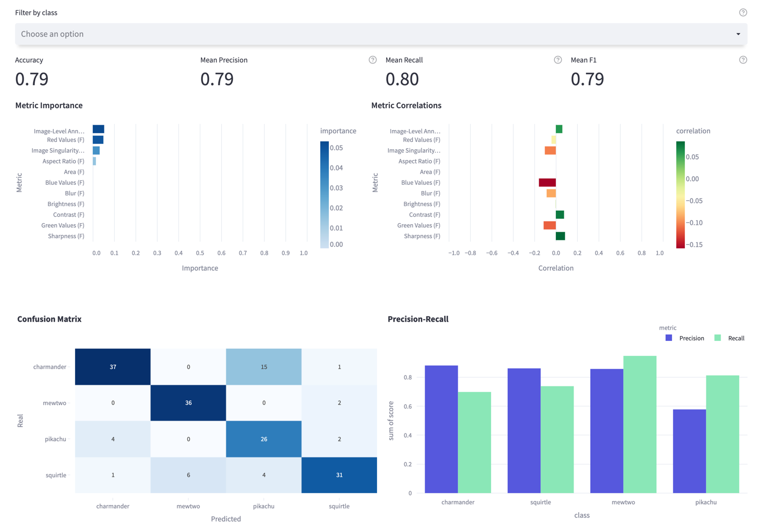Viewport: 761px width, 532px height.
Task: Select confusion cell pikachu predicted charmander 4
Action: (x=112, y=439)
